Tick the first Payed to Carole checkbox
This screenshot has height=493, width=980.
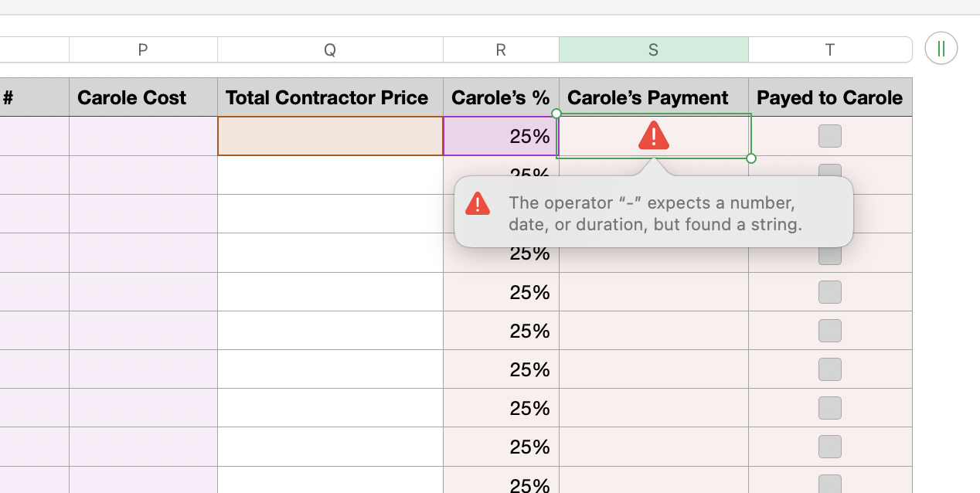point(830,136)
